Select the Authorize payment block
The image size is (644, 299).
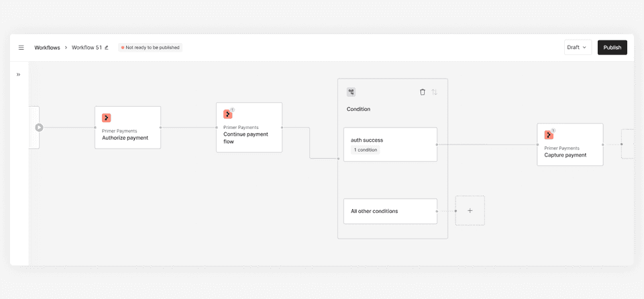pos(127,128)
